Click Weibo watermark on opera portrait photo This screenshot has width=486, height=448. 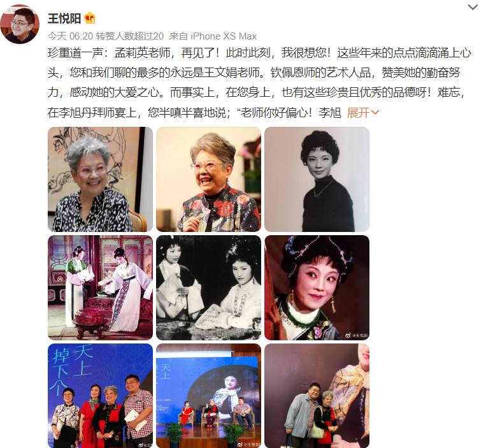357,335
